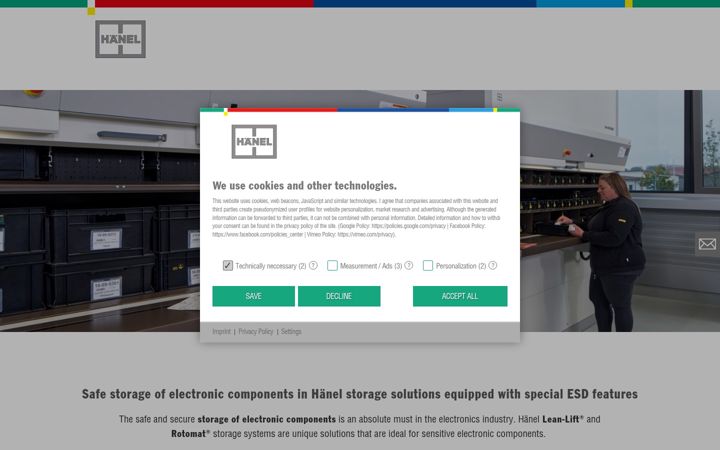This screenshot has width=720, height=450.
Task: Open the Settings link in dialog footer
Action: tap(291, 332)
